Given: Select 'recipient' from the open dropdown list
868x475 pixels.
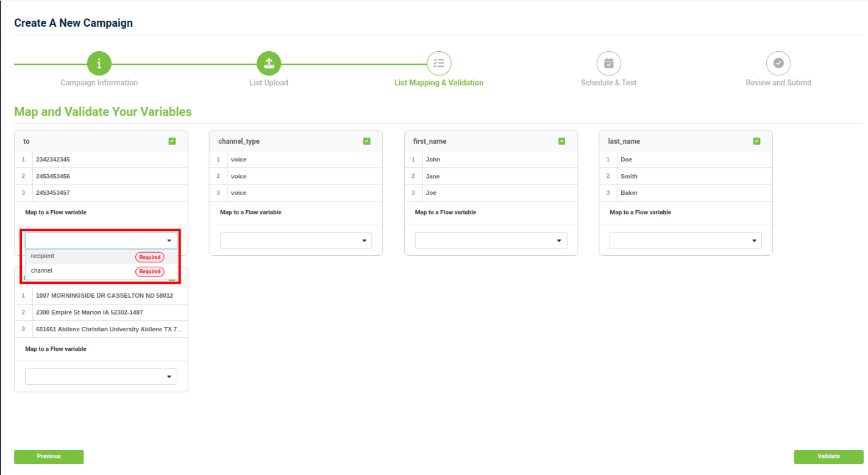Looking at the screenshot, I should [43, 256].
